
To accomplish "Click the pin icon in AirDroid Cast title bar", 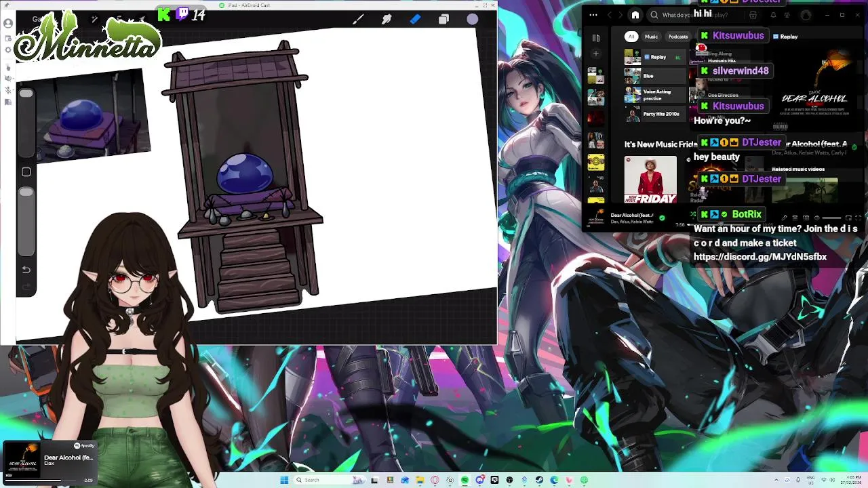I will click(7, 5).
